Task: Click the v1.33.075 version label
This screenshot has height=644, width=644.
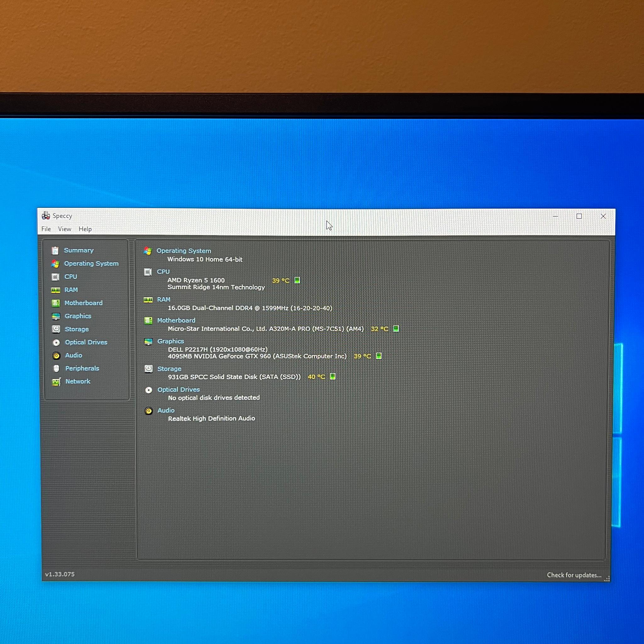Action: pyautogui.click(x=60, y=574)
